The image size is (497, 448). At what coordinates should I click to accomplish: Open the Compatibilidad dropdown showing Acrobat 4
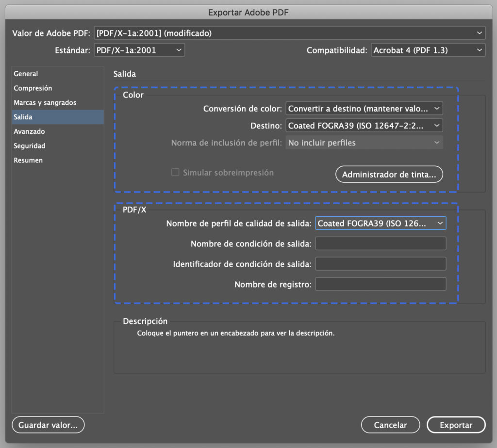coord(428,50)
